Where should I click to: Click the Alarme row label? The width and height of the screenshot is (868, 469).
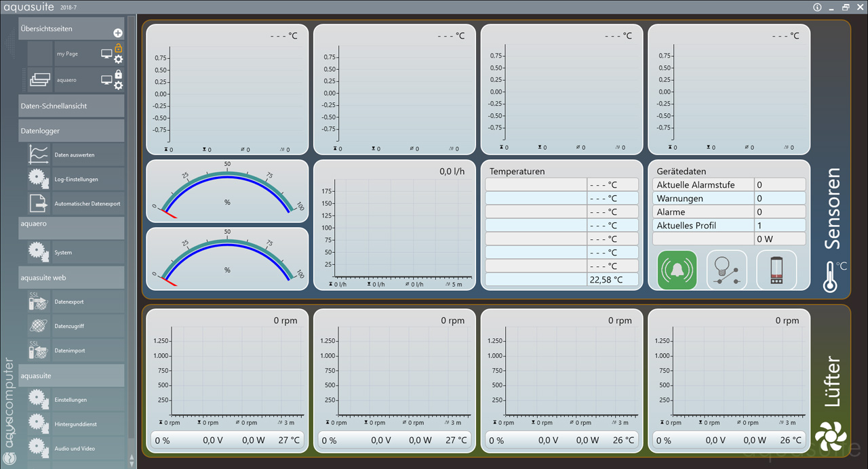pyautogui.click(x=671, y=212)
